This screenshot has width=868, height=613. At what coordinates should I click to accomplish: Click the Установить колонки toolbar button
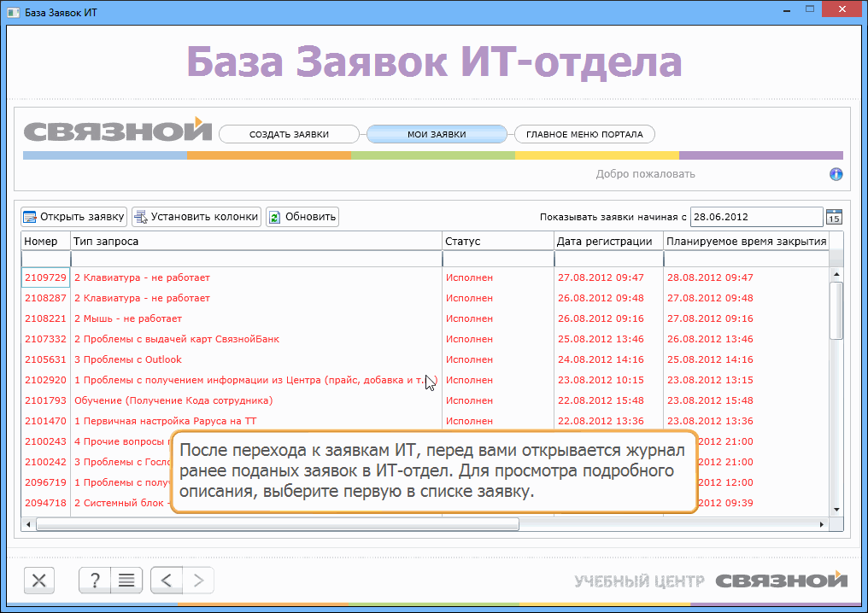[x=196, y=217]
